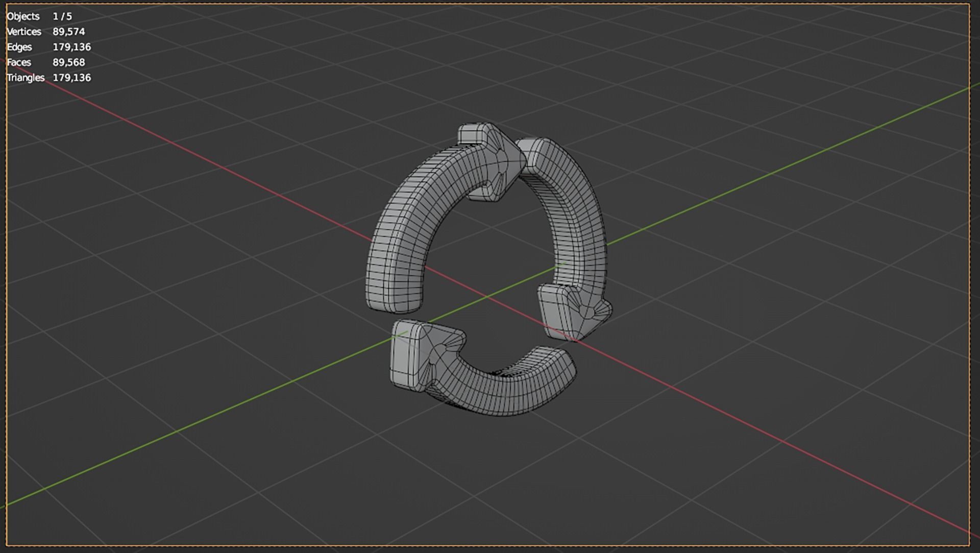Click the Edges 179,136 statistic
The width and height of the screenshot is (980, 553).
pyautogui.click(x=49, y=47)
